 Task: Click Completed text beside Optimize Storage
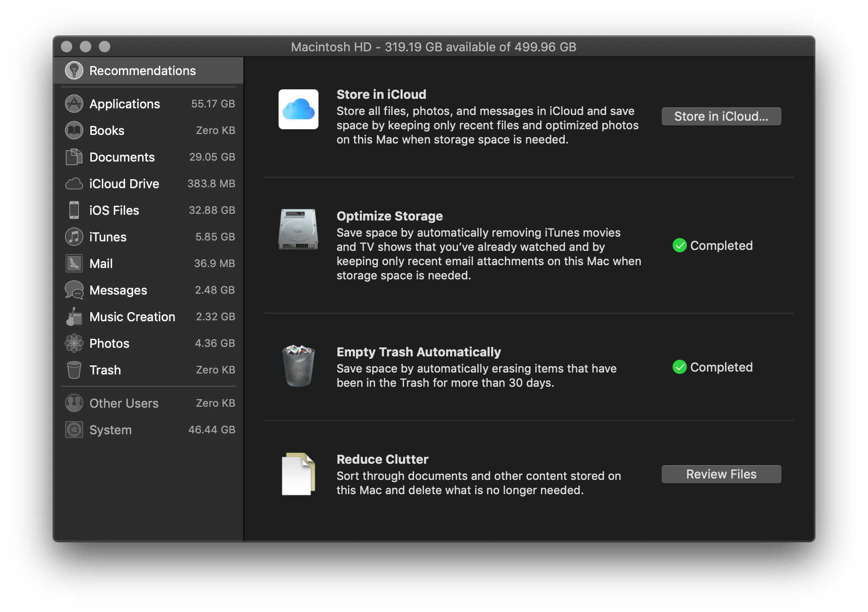[x=721, y=245]
